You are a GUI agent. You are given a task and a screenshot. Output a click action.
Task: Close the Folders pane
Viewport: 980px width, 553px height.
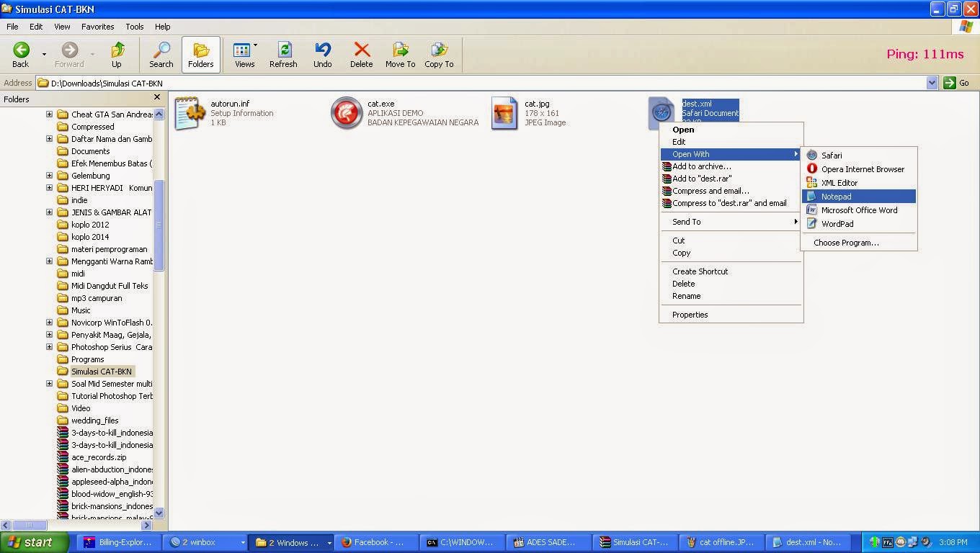(157, 97)
